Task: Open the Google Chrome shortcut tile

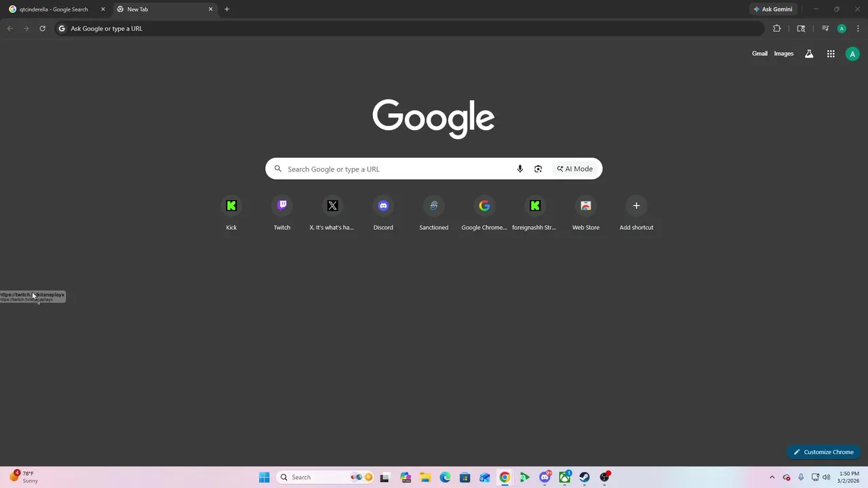Action: click(484, 213)
